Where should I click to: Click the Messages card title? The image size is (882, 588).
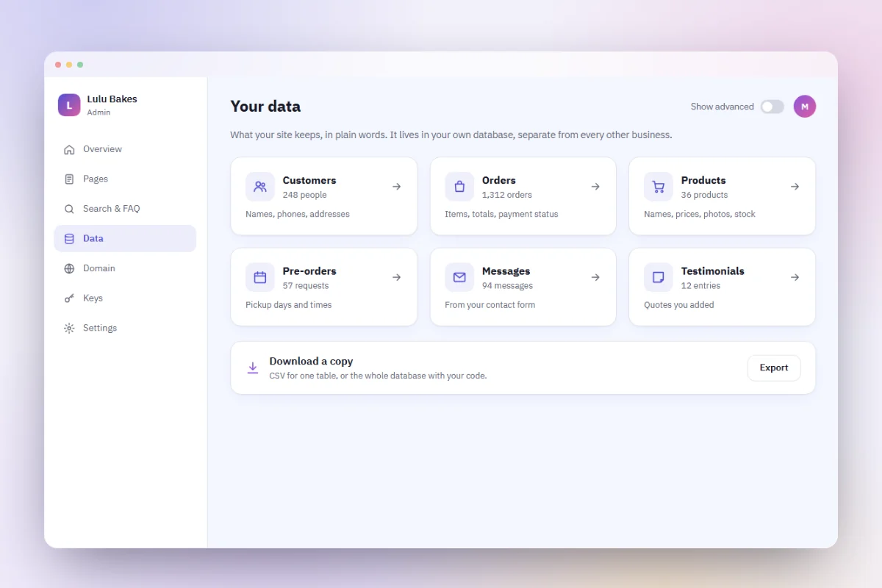(506, 271)
